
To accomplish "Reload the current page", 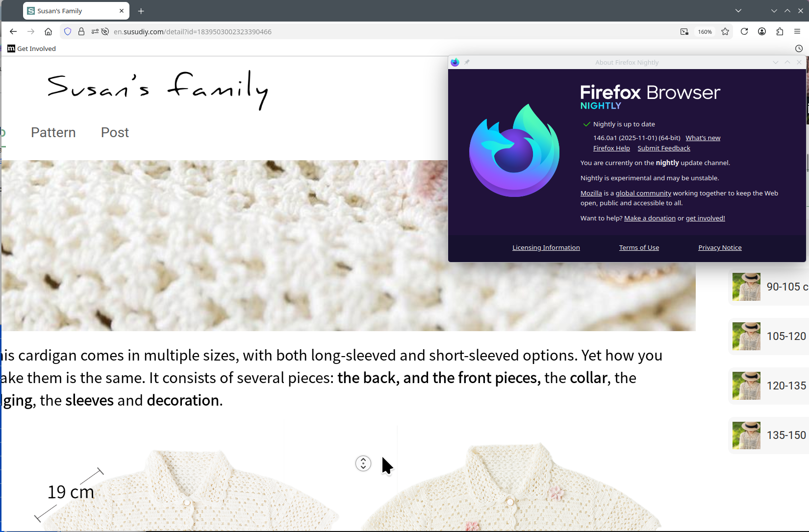I will pos(744,32).
